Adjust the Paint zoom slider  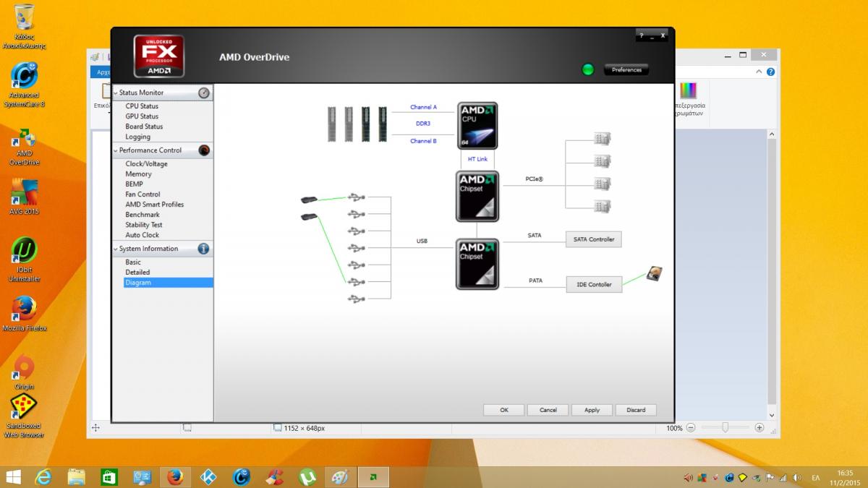(x=726, y=428)
